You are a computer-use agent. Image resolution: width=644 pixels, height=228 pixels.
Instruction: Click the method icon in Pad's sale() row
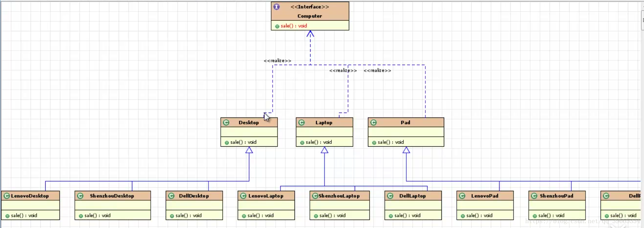point(374,142)
